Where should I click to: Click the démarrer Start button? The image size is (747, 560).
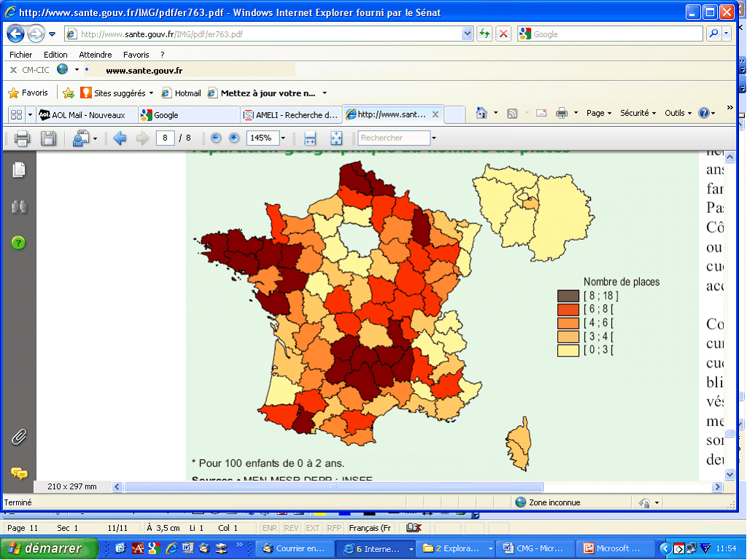tap(49, 548)
